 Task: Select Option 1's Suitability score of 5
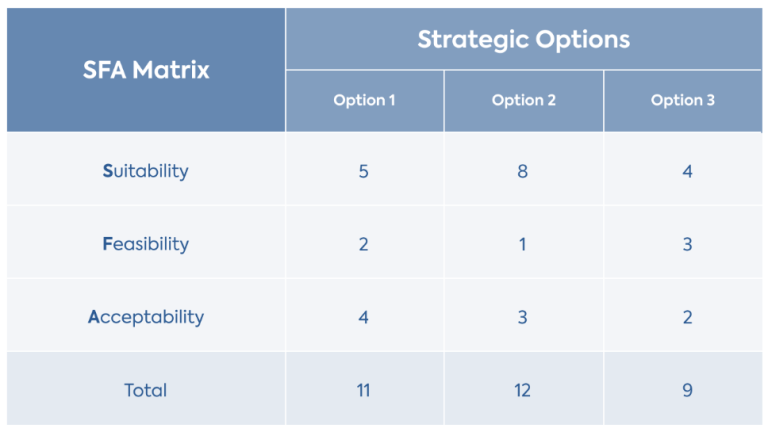point(364,171)
